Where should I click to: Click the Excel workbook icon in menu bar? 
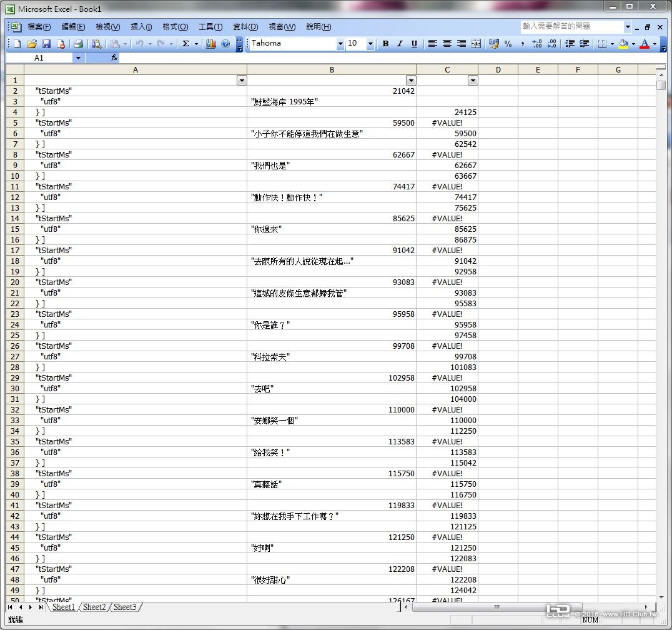click(16, 27)
